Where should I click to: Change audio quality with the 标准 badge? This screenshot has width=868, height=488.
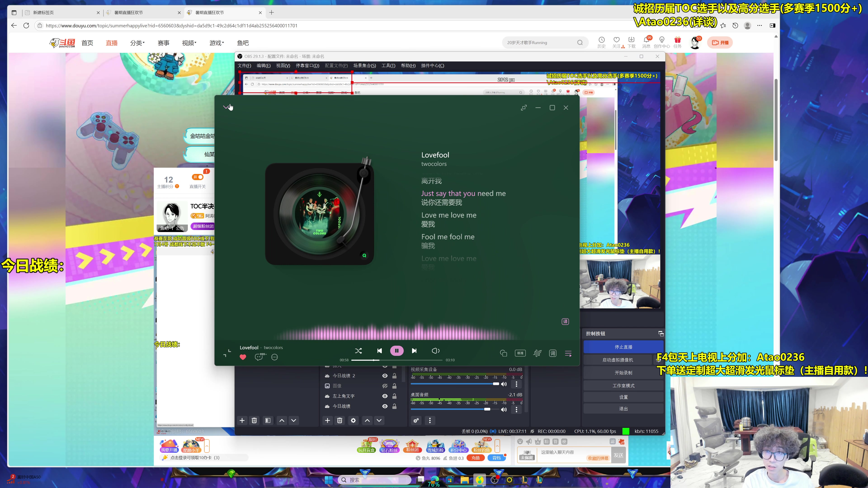point(520,353)
